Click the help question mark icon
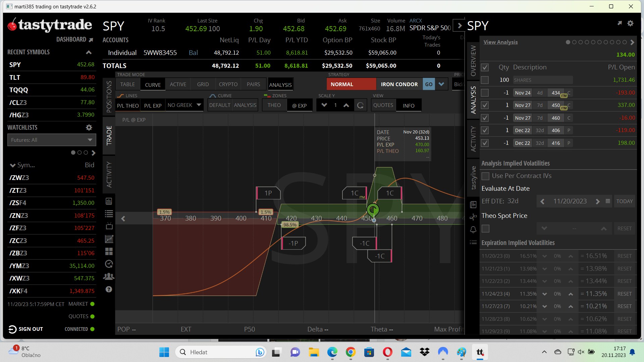The height and width of the screenshot is (362, 644). (109, 289)
